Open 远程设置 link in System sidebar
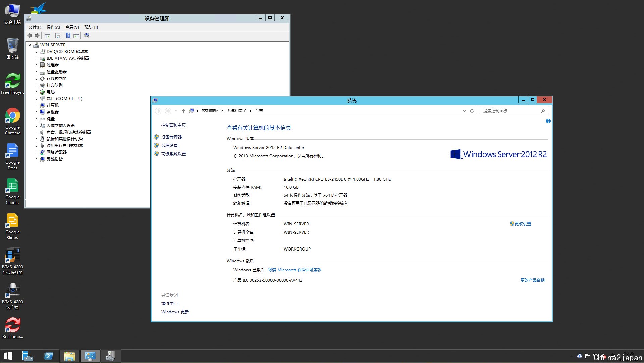 point(169,145)
